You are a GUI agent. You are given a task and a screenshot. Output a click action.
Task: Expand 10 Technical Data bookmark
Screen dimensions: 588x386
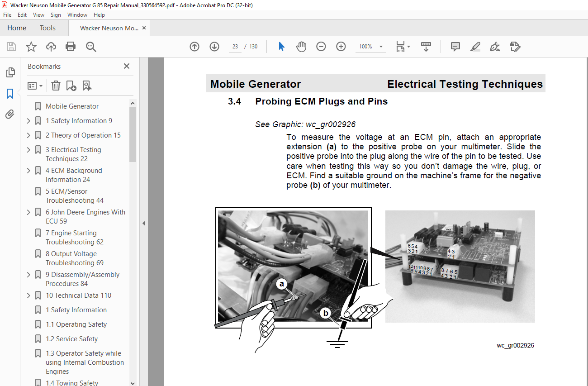point(28,295)
